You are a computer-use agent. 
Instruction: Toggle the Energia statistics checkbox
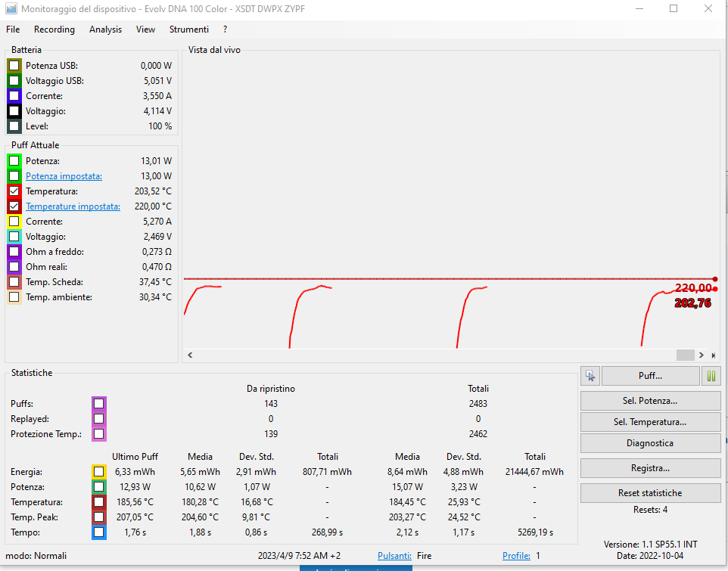coord(99,472)
